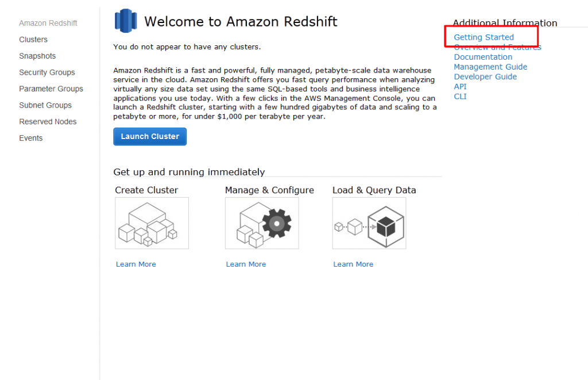
Task: Open the Developer Guide link
Action: tap(485, 76)
